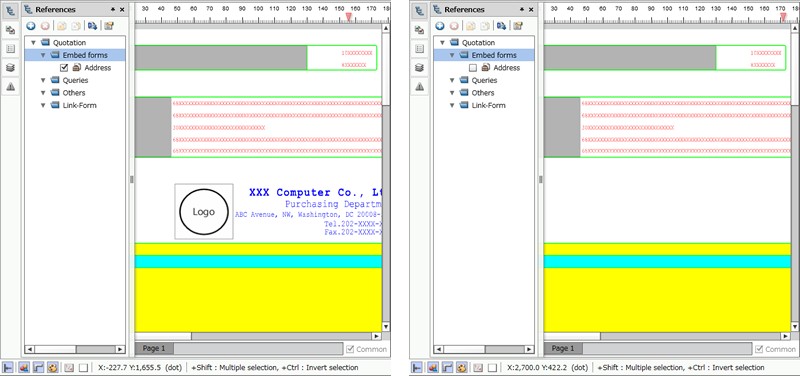This screenshot has height=376, width=800.
Task: Uncheck the checked Address checkbox, left window
Action: pyautogui.click(x=64, y=68)
